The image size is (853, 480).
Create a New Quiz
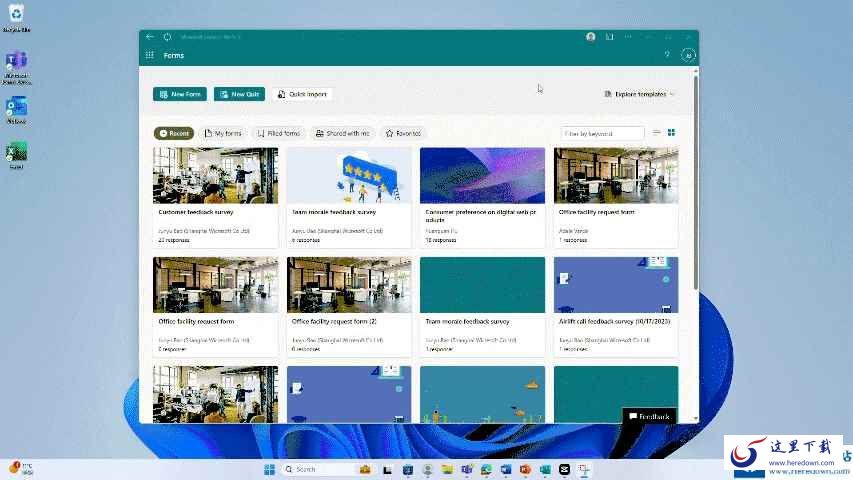[x=239, y=94]
